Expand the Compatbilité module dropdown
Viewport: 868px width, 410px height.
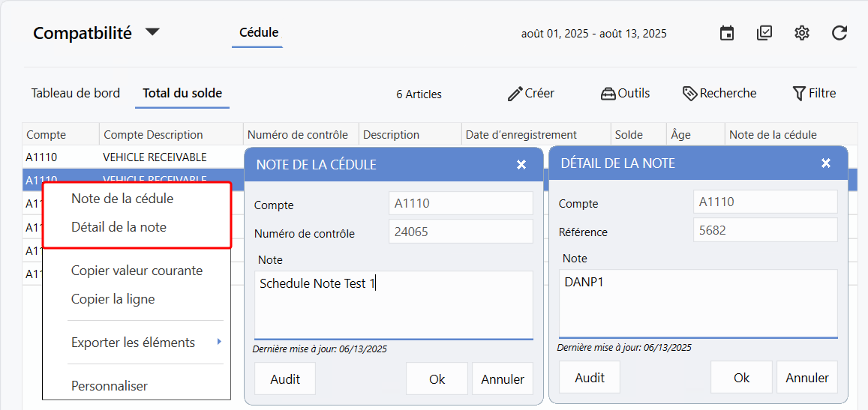tap(152, 32)
